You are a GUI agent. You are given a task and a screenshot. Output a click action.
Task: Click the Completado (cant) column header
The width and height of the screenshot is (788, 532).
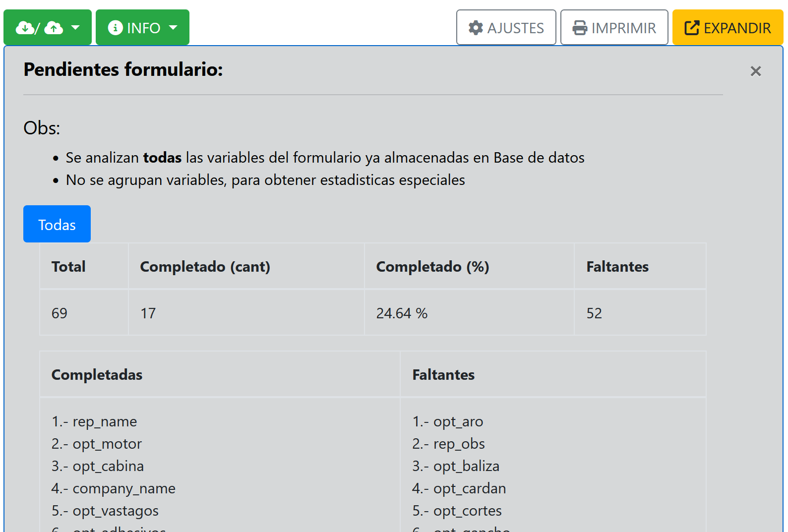coord(205,267)
